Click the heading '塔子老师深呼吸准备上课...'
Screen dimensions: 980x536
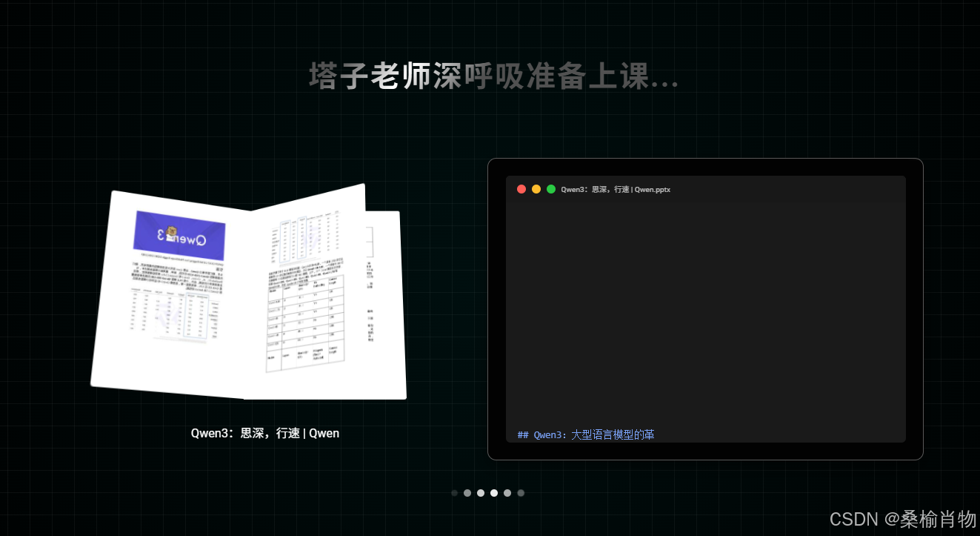(x=493, y=76)
